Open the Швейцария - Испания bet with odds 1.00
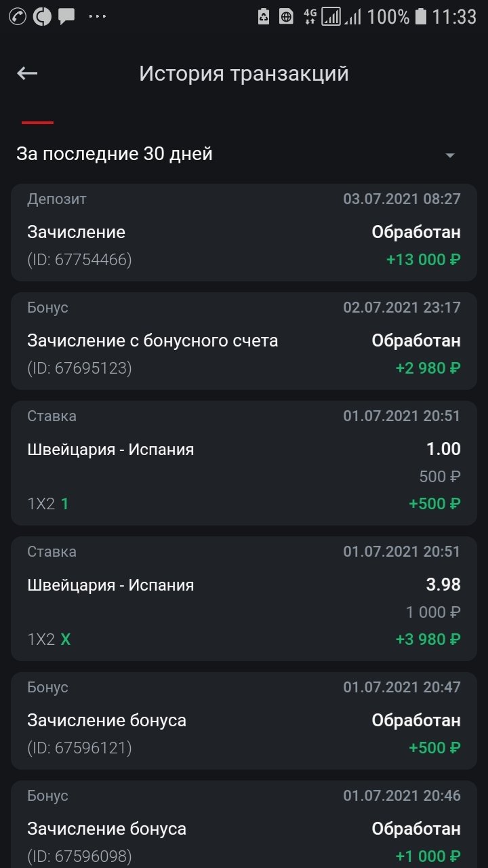Image resolution: width=488 pixels, height=868 pixels. (244, 463)
